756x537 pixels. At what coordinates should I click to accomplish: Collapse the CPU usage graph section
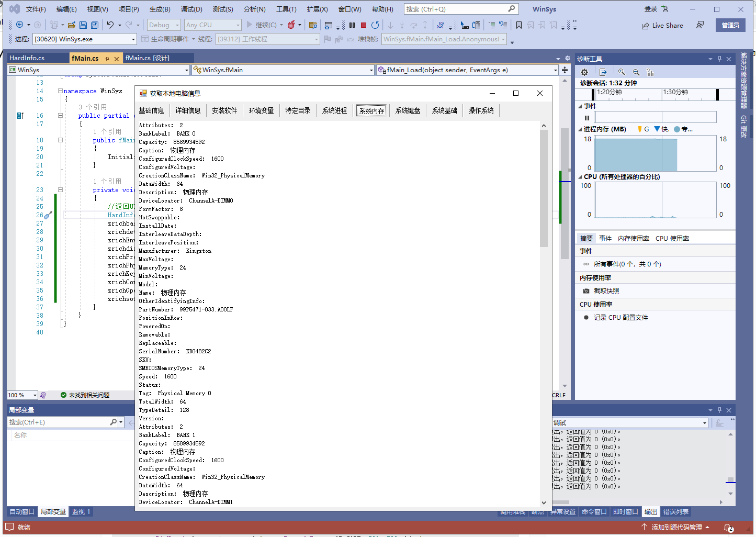[580, 177]
